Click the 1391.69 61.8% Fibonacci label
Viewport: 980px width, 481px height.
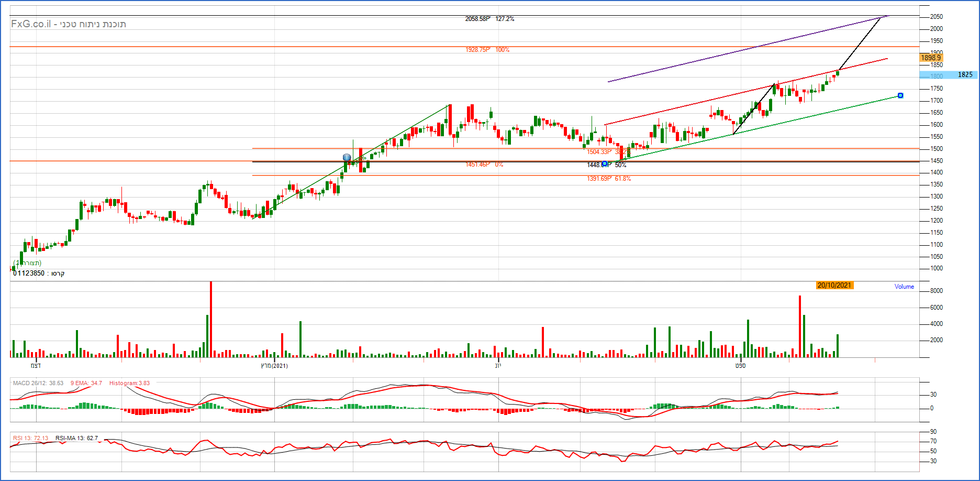608,179
